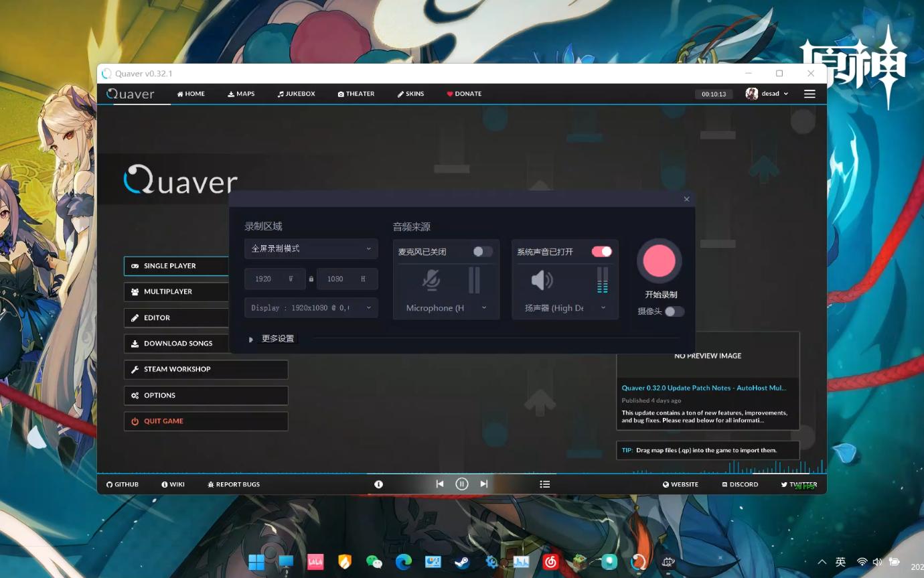924x578 pixels.
Task: Click the 00:10:13 playtime clock
Action: 714,94
